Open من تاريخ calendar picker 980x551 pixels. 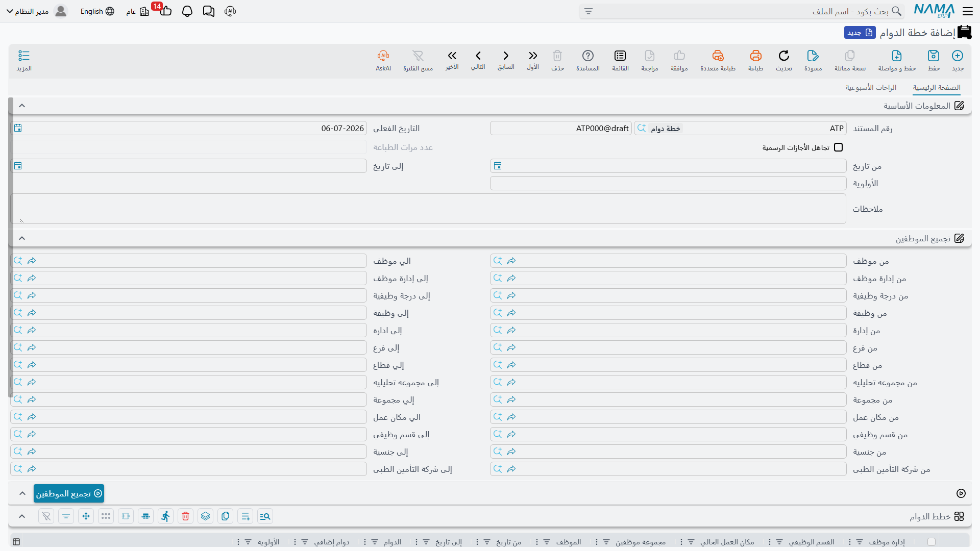pos(498,166)
